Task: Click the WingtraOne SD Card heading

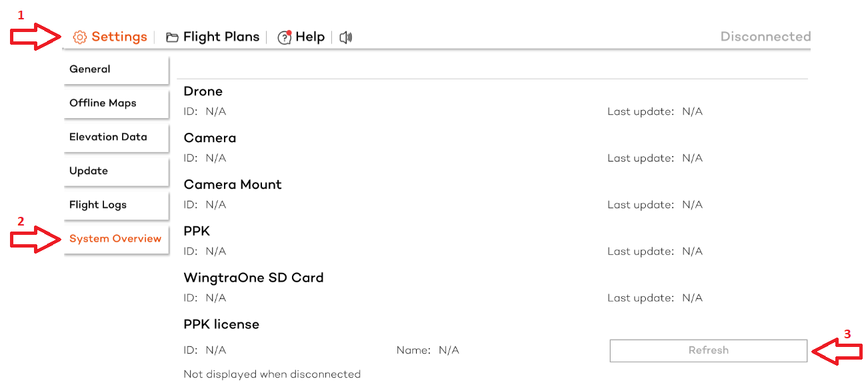Action: [x=253, y=278]
